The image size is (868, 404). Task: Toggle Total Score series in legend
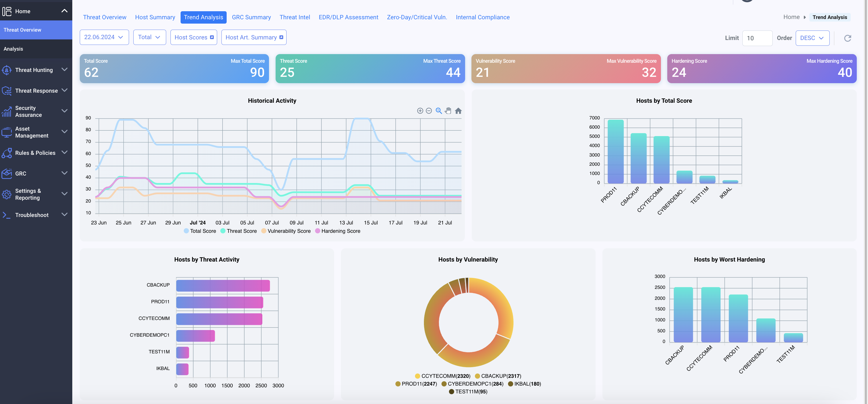coord(200,231)
